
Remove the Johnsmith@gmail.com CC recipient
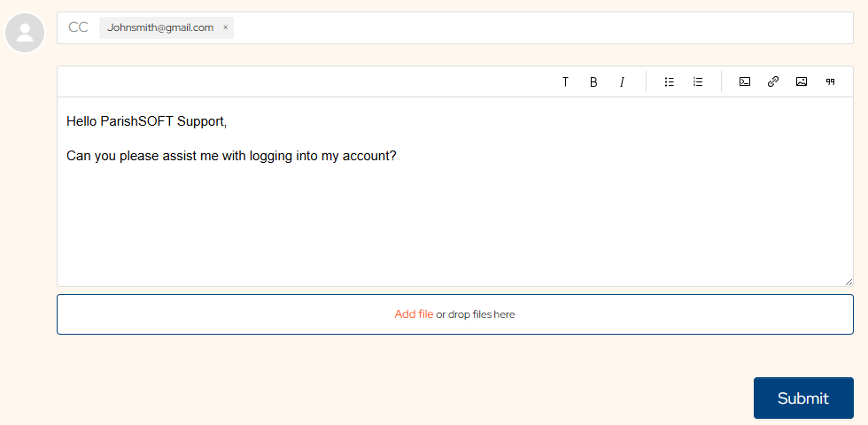pyautogui.click(x=225, y=27)
